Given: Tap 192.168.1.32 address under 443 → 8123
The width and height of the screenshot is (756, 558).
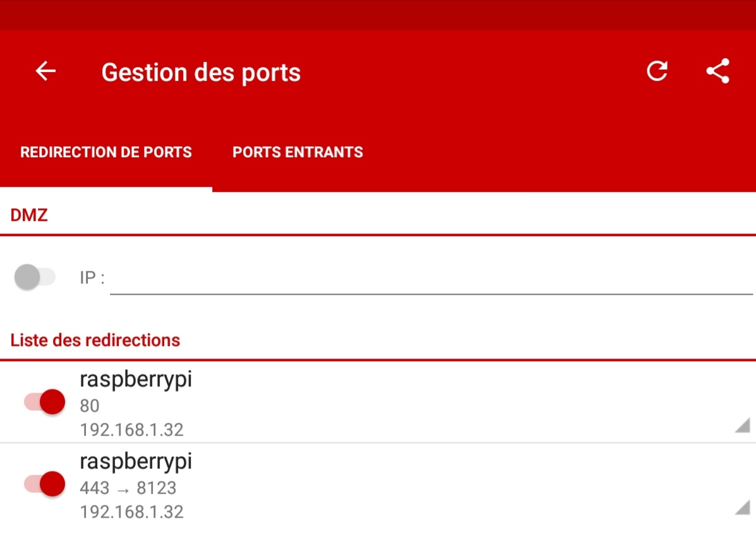Looking at the screenshot, I should click(131, 512).
